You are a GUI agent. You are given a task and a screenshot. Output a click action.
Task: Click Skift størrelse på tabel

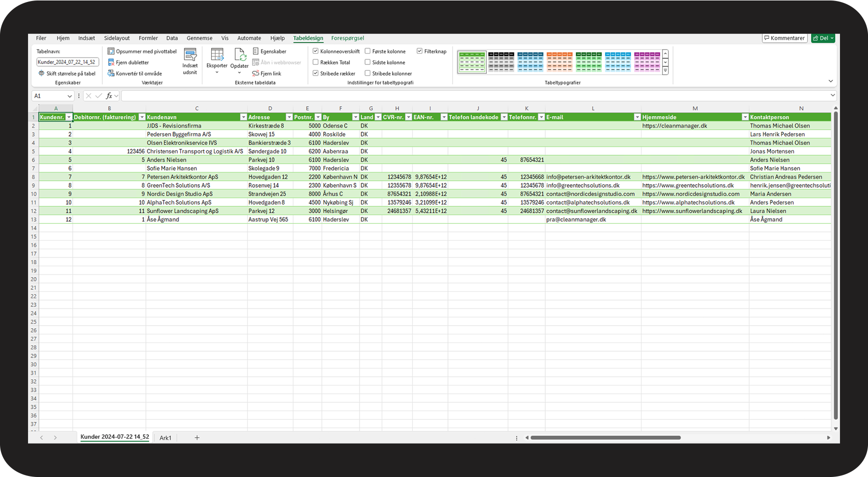click(x=67, y=73)
